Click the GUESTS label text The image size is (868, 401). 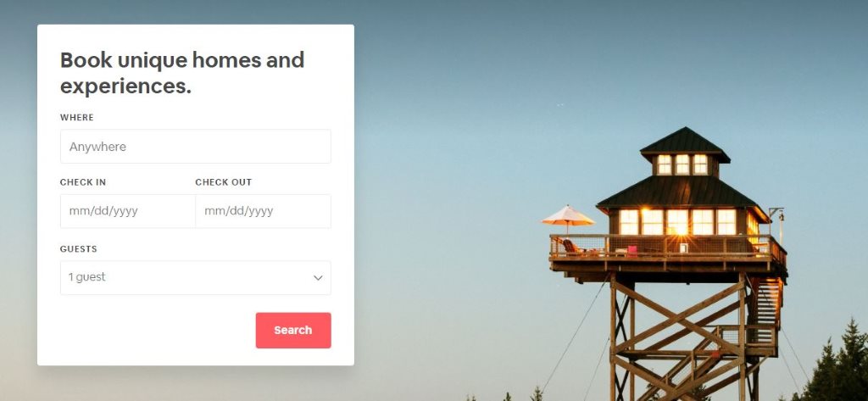tap(79, 249)
